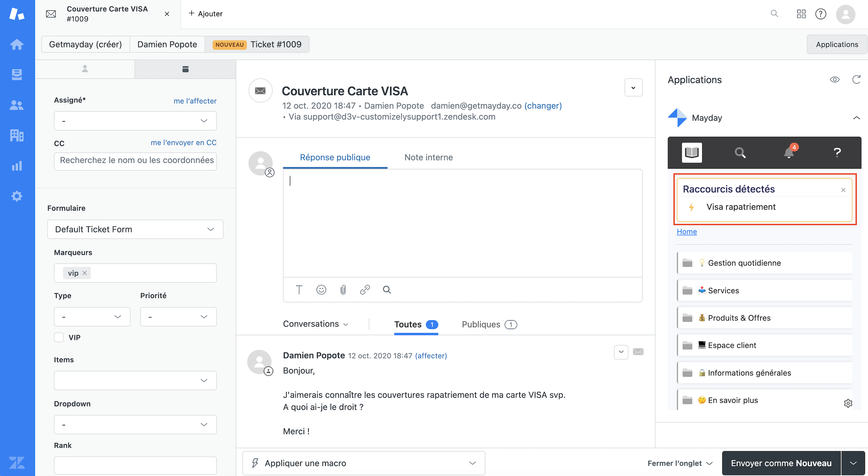Image resolution: width=868 pixels, height=476 pixels.
Task: Toggle the eye icon in Applications panel
Action: [834, 80]
